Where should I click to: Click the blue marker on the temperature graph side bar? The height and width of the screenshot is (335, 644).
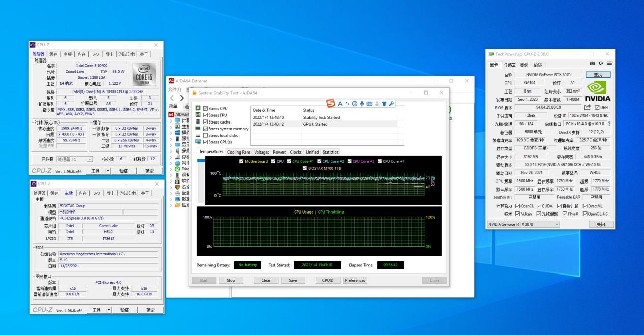point(201,161)
